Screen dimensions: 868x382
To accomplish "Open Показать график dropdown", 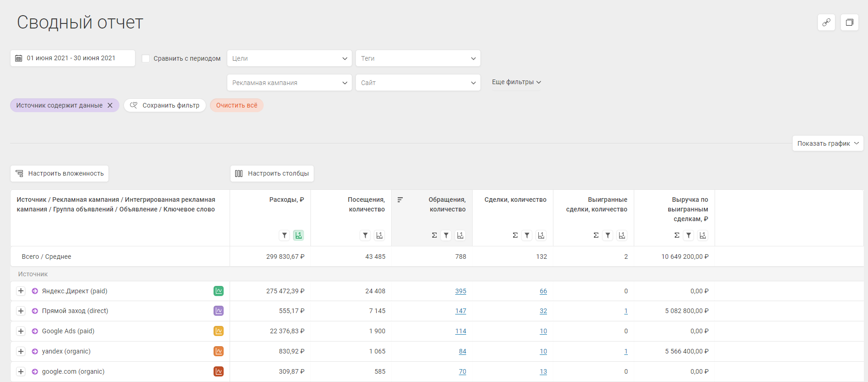I will tap(828, 143).
